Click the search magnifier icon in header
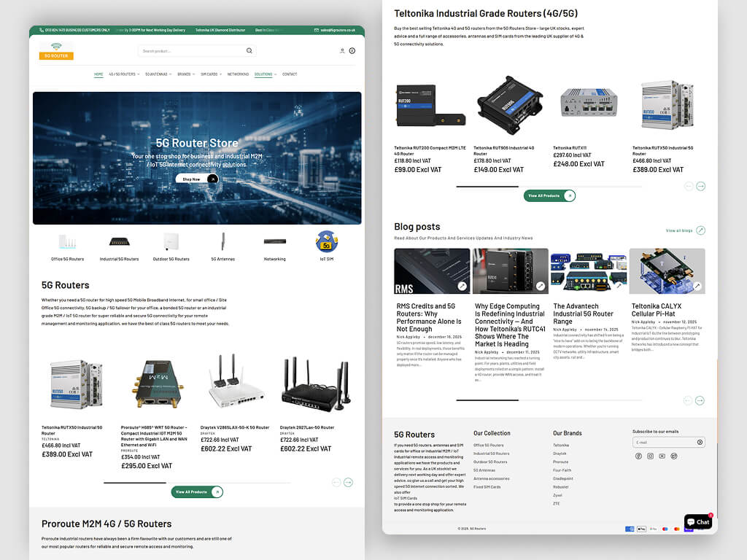 249,51
